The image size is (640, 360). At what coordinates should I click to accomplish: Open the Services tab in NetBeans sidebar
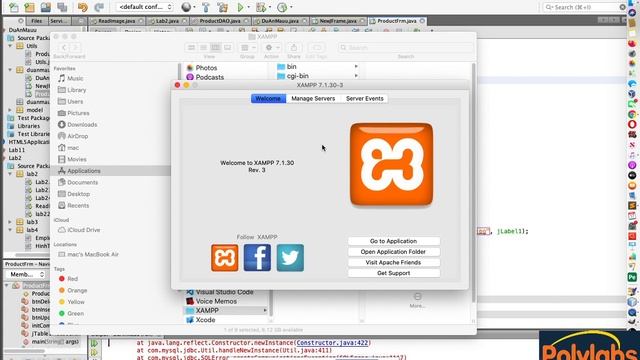59,21
